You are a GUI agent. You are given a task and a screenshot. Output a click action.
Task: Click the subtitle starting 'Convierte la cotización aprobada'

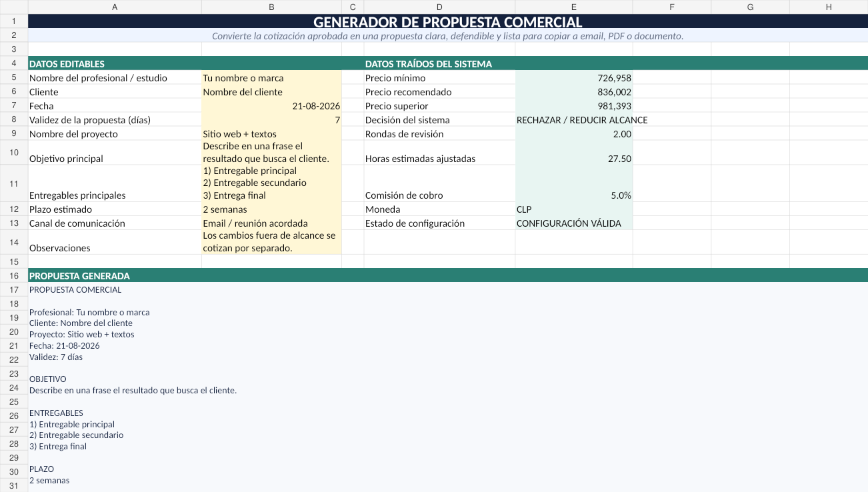448,36
